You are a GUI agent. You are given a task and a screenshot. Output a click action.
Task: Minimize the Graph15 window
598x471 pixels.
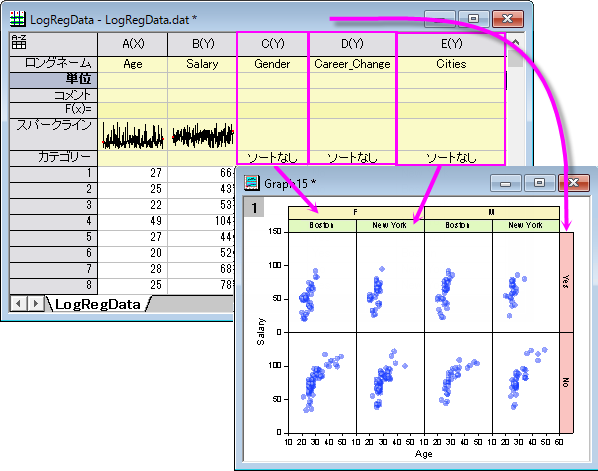pyautogui.click(x=505, y=183)
